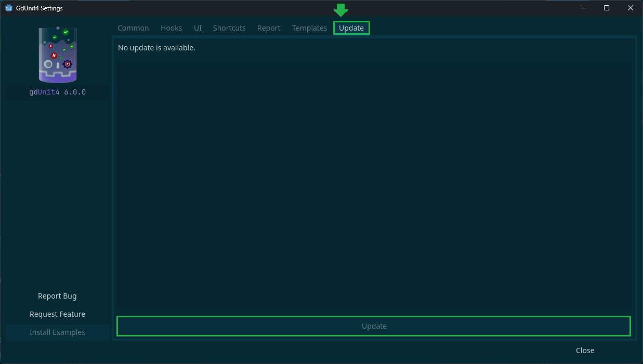Switch to the Report tab
This screenshot has width=643, height=364.
pos(269,28)
